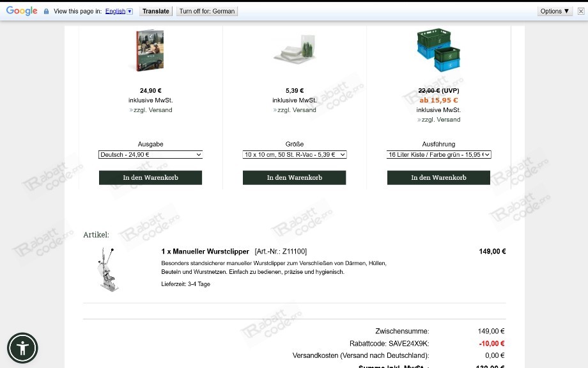Image resolution: width=588 pixels, height=368 pixels.
Task: Click the Google logo in translate bar
Action: (x=22, y=11)
